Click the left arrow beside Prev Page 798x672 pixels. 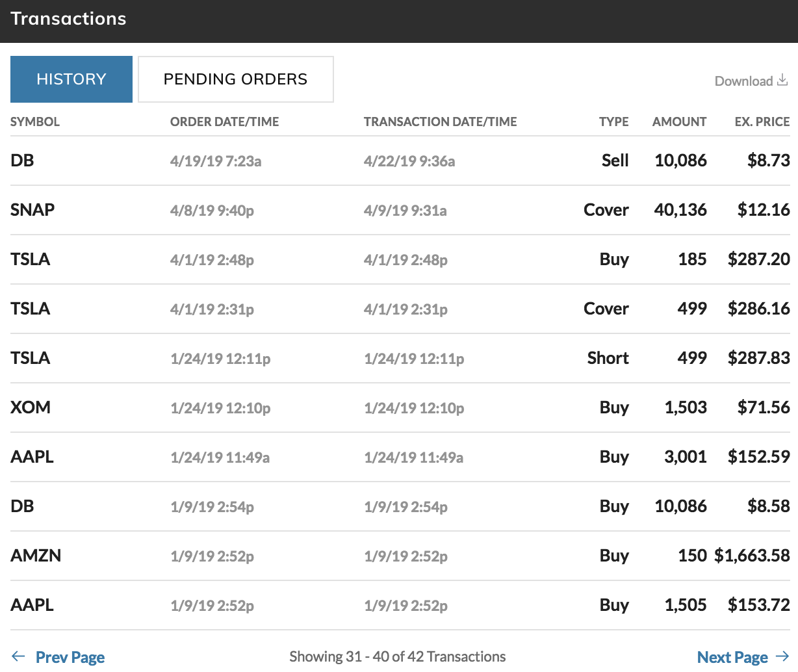[18, 656]
